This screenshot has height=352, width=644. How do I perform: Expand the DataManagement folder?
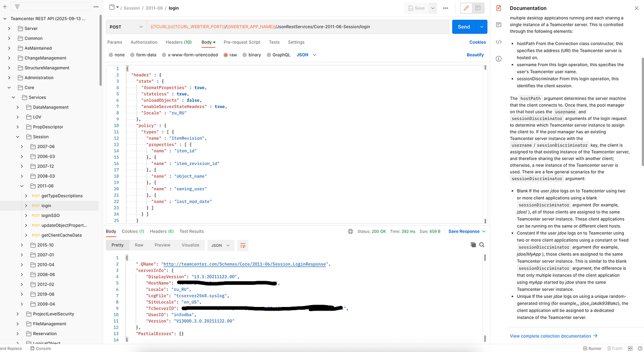coord(17,107)
